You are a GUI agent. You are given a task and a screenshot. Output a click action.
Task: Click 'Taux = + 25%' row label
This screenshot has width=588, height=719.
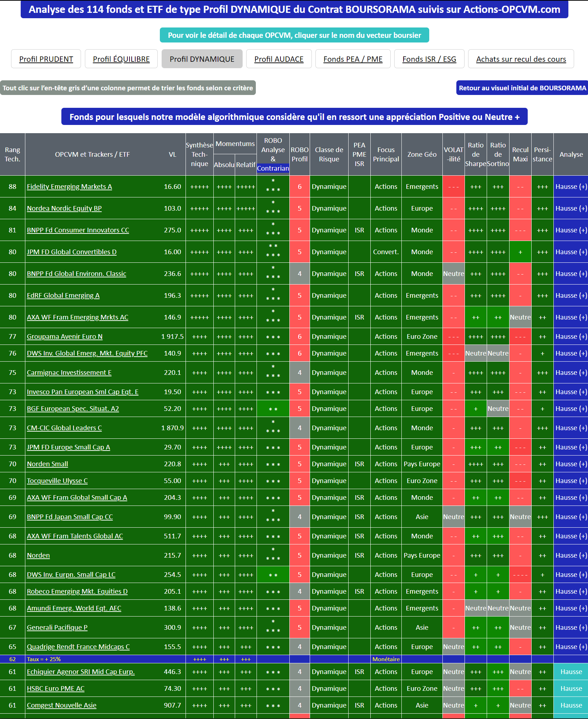(44, 659)
